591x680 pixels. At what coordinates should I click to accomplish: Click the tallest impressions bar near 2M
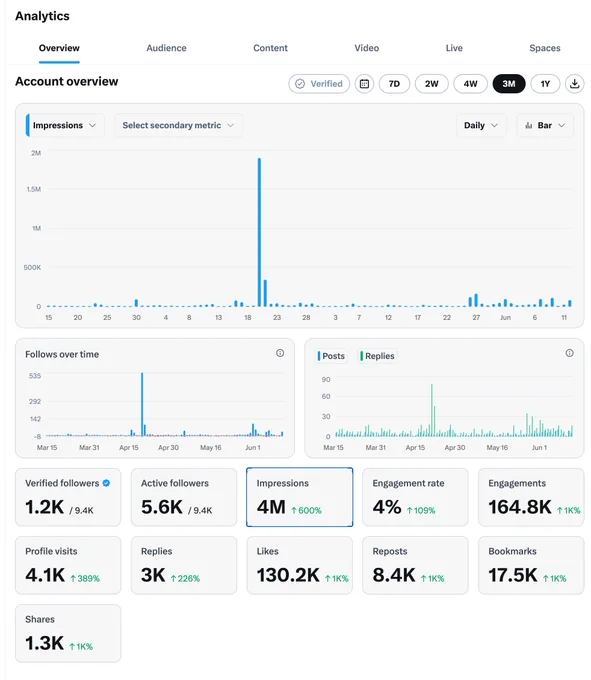pyautogui.click(x=259, y=232)
